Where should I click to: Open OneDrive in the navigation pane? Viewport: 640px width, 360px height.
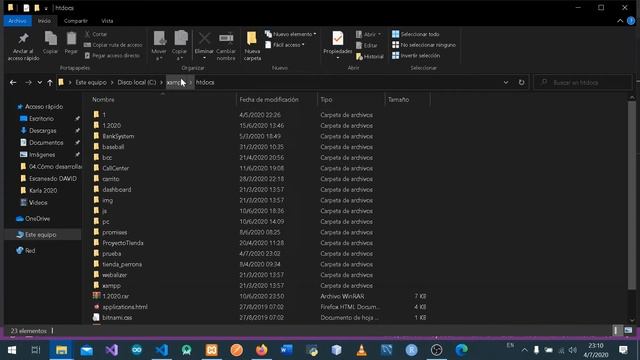click(37, 219)
